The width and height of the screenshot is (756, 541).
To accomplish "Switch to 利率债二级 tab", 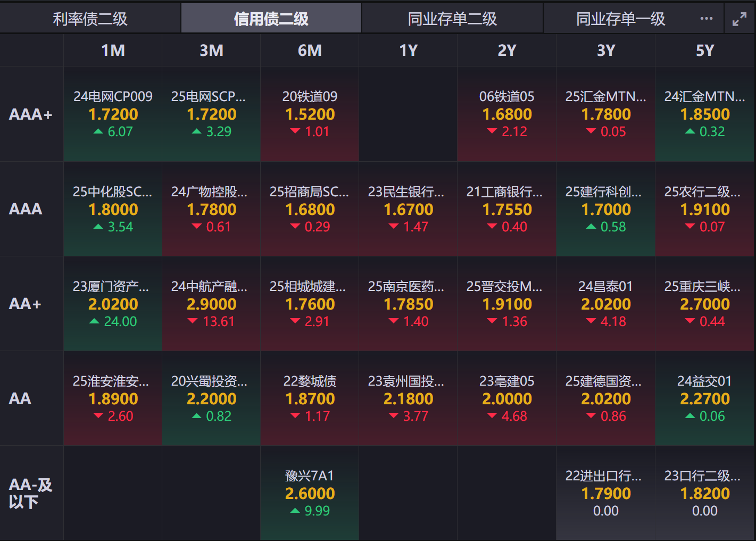I will (90, 19).
